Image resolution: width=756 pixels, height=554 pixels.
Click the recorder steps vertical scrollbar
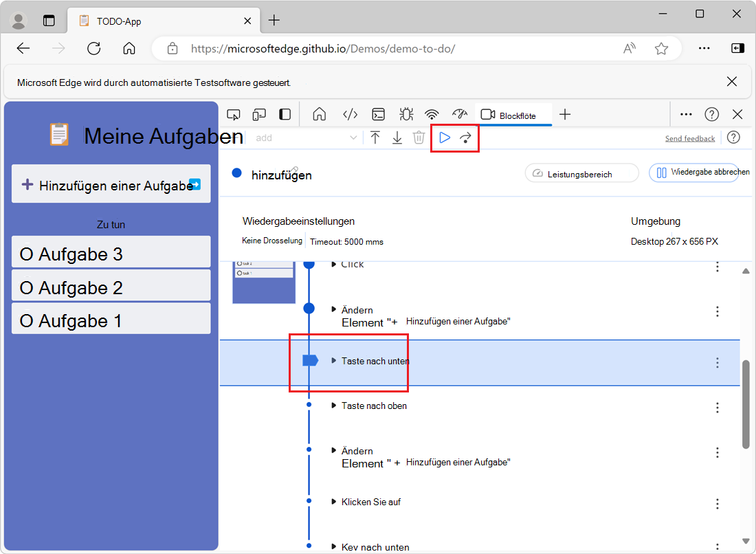(x=746, y=406)
